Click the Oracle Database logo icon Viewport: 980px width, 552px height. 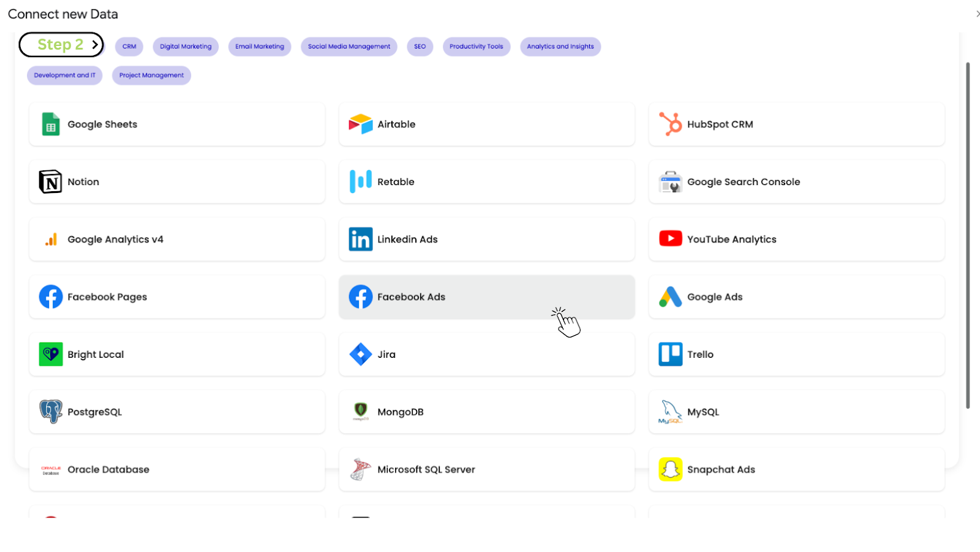[51, 470]
